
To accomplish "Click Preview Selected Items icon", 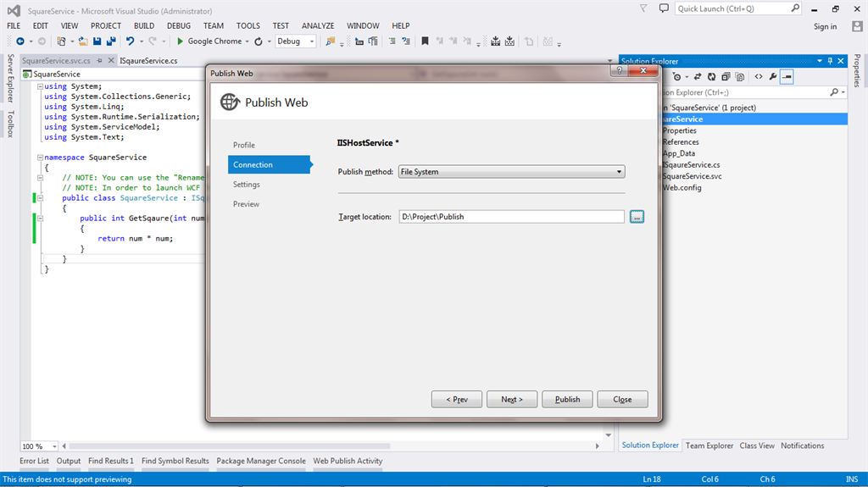I will pos(787,77).
